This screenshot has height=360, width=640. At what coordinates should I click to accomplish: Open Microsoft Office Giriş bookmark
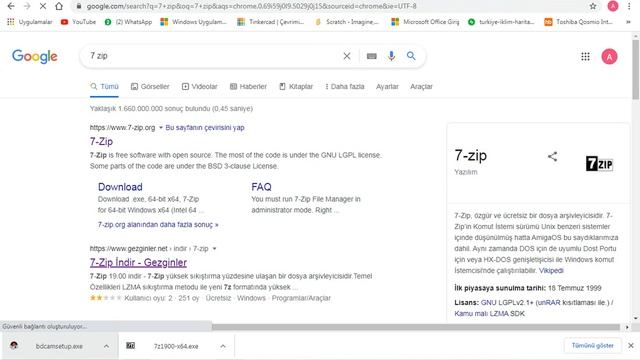425,22
